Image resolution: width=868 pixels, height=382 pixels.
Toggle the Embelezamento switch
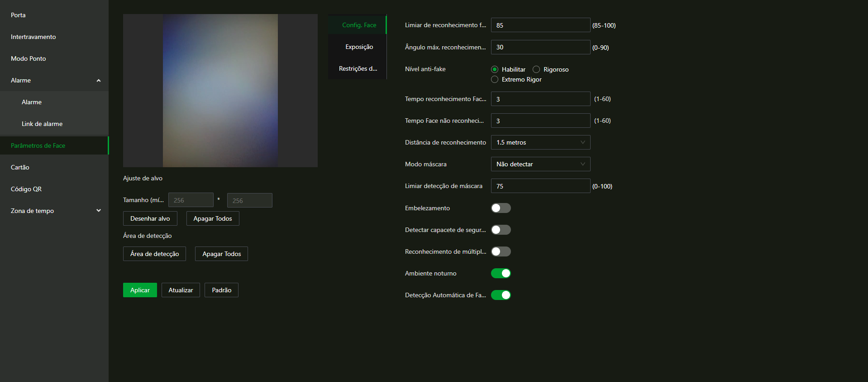click(501, 208)
